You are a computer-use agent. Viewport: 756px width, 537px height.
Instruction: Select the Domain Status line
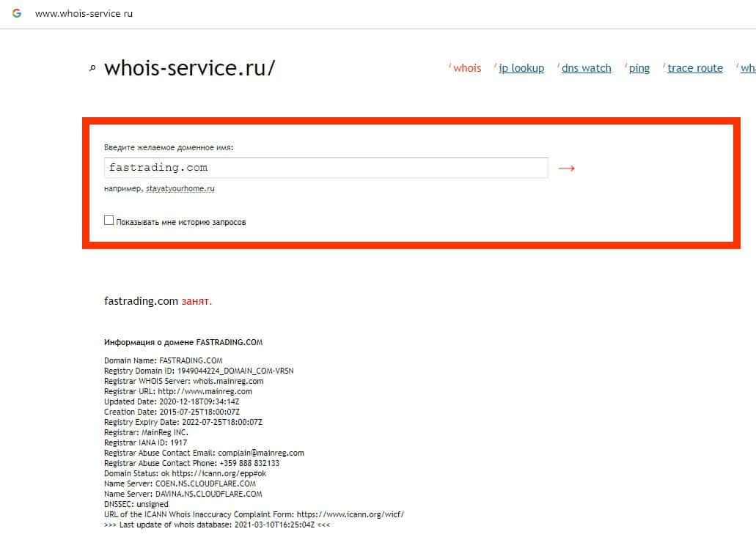pyautogui.click(x=185, y=473)
